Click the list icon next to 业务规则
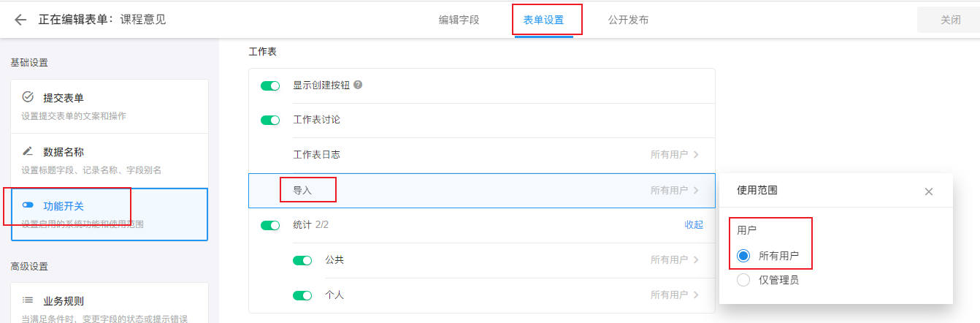 [28, 300]
